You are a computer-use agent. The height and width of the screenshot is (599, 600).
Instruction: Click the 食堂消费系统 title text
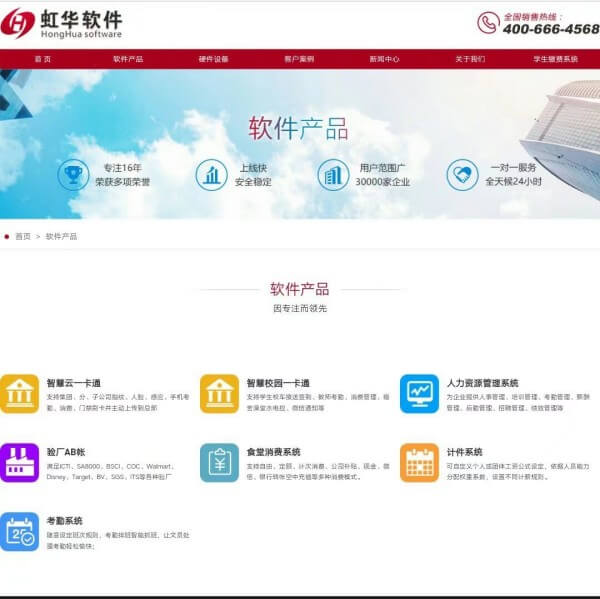(x=273, y=452)
